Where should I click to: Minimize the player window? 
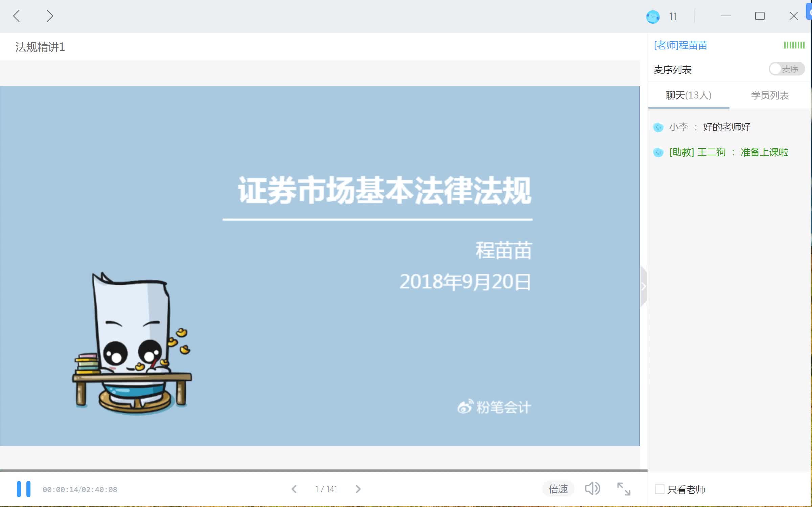point(726,16)
